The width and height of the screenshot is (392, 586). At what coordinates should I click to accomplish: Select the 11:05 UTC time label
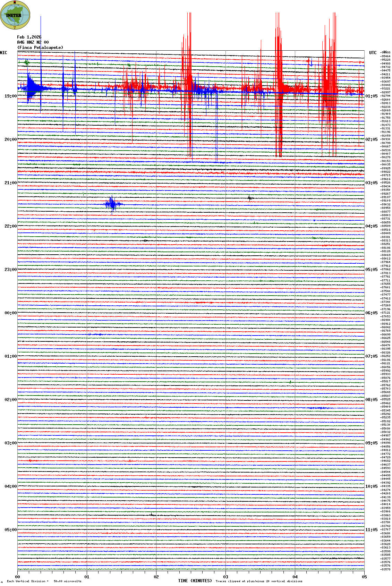tap(371, 530)
